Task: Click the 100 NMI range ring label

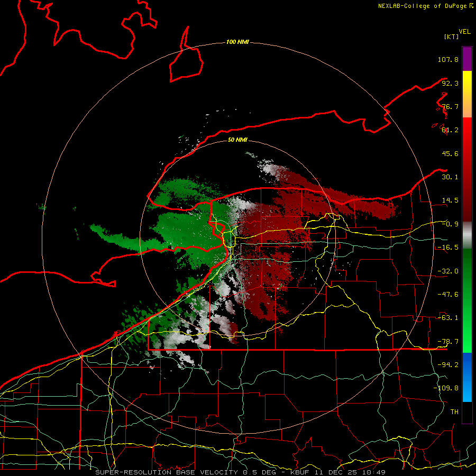Action: 237,42
